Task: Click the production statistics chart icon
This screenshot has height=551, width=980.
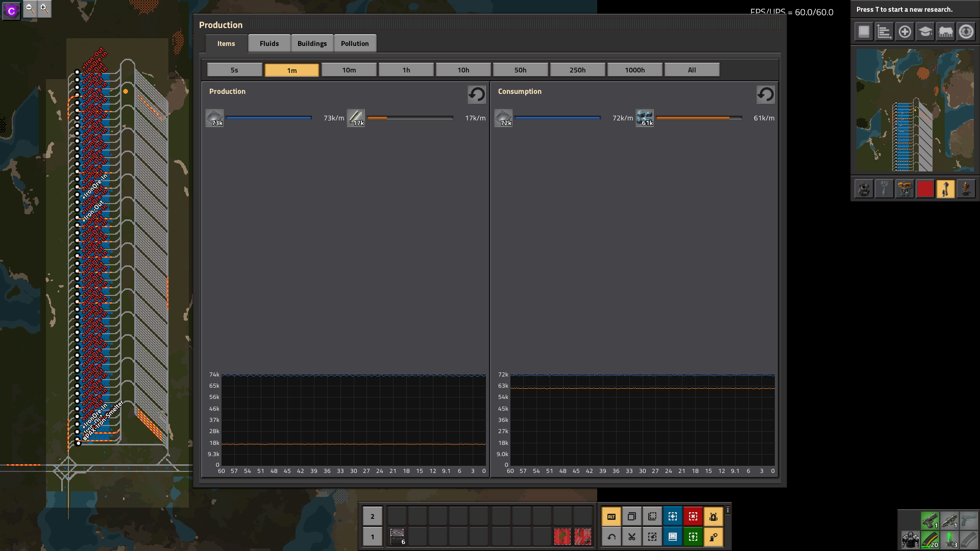Action: 884,32
